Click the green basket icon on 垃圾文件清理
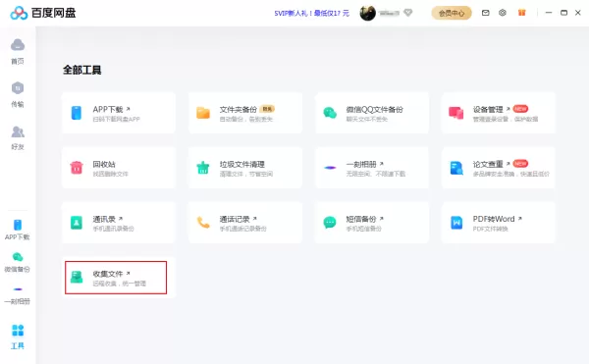This screenshot has height=364, width=589. 203,168
